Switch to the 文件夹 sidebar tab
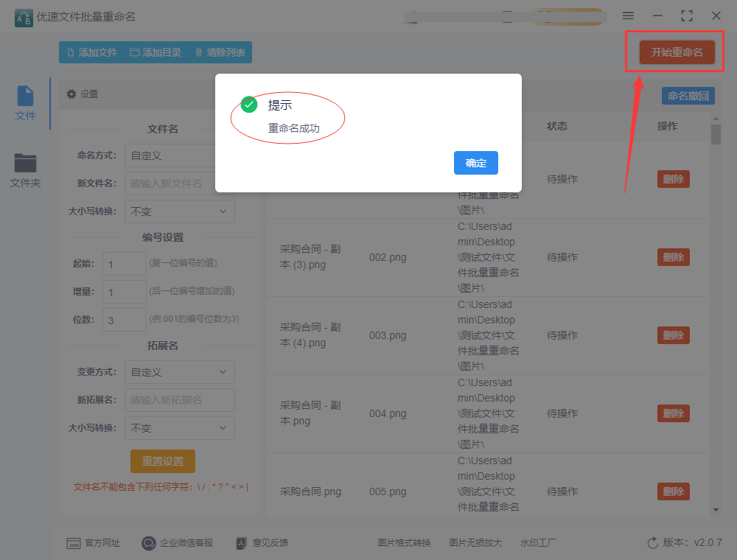737x560 pixels. point(25,171)
